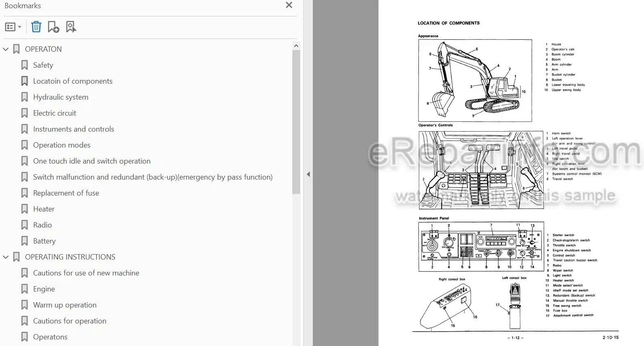Image resolution: width=644 pixels, height=346 pixels.
Task: Open the Hydraulic system bookmark
Action: [x=61, y=97]
